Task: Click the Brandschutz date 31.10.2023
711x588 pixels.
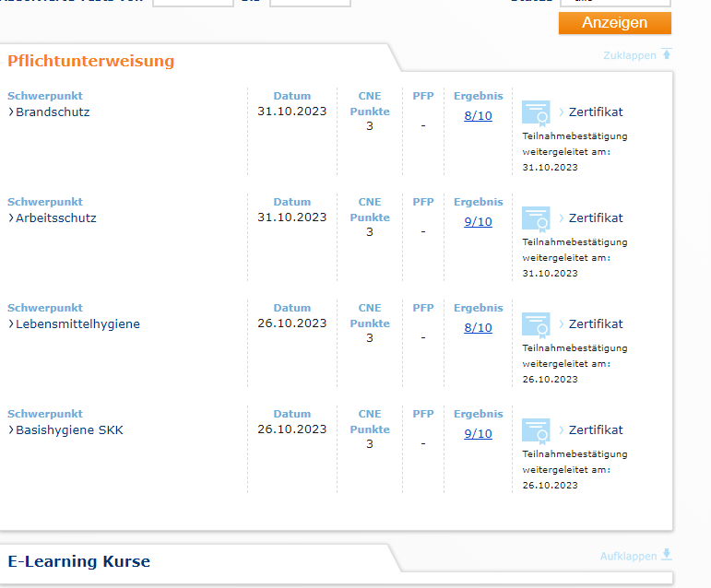Action: click(x=292, y=112)
